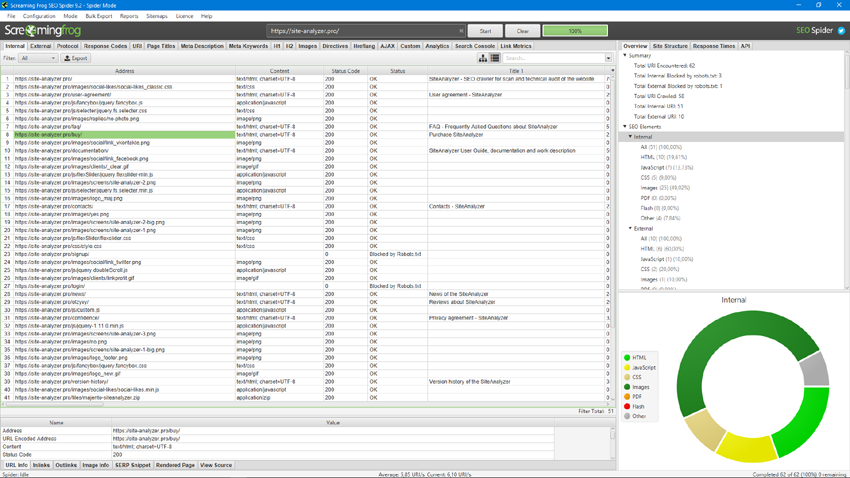The width and height of the screenshot is (850, 478).
Task: Click the Export button
Action: point(76,58)
